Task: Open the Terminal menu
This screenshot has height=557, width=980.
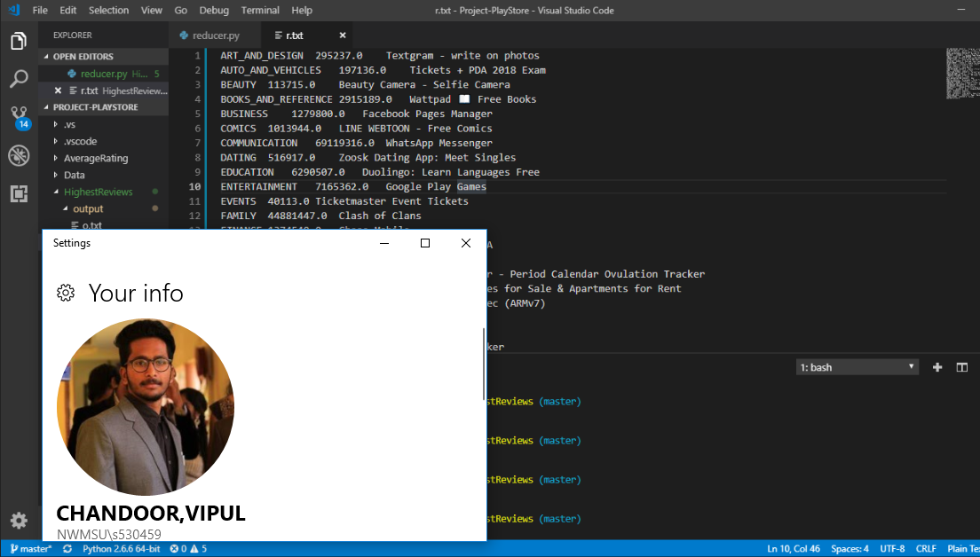Action: pyautogui.click(x=261, y=11)
